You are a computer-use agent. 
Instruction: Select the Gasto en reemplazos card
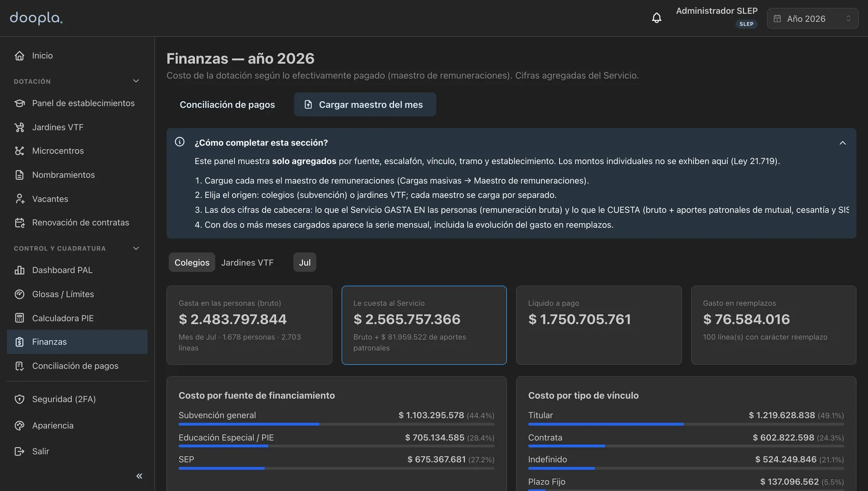[773, 325]
